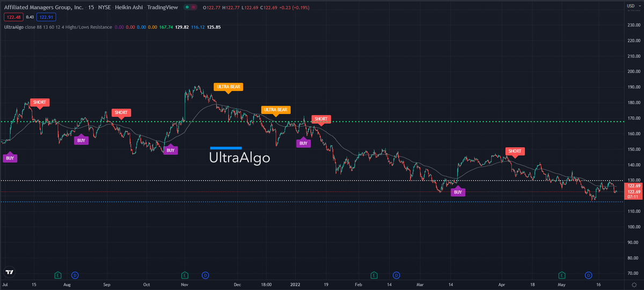Click the 2022 label on time axis

295,285
